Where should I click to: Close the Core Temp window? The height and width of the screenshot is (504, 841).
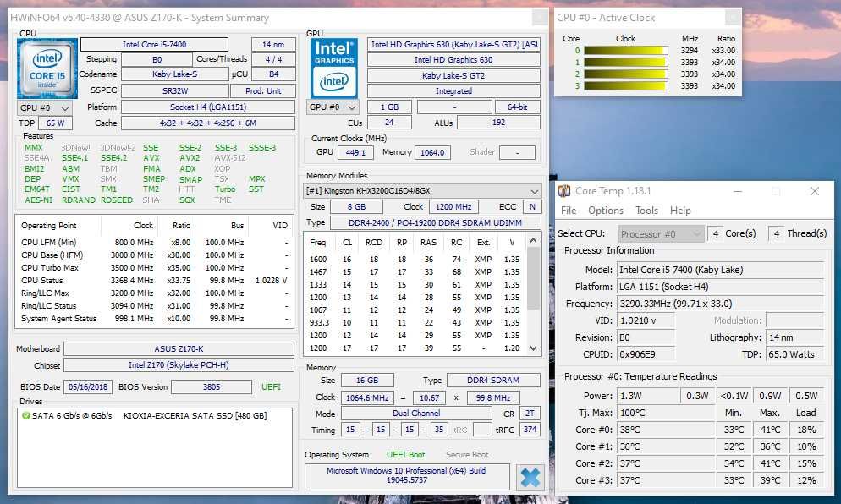(x=815, y=191)
